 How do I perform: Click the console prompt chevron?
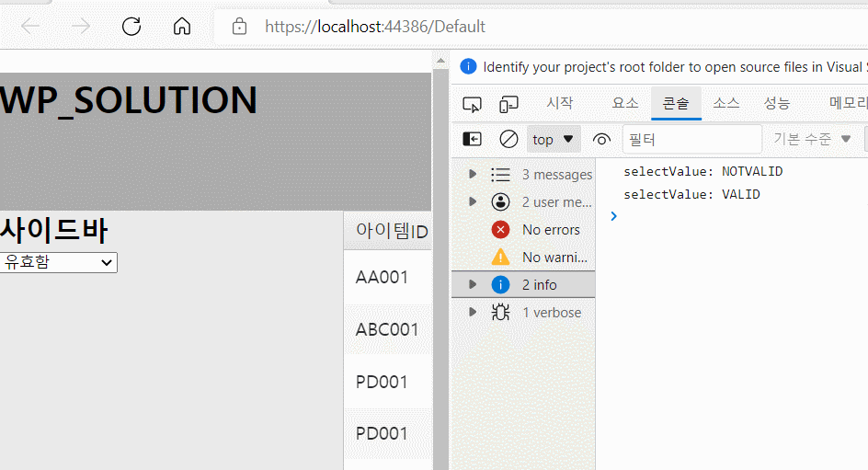tap(613, 216)
